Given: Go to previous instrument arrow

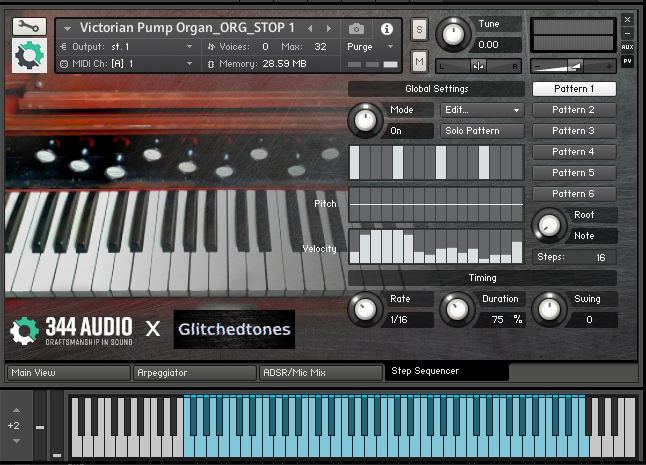Looking at the screenshot, I should coord(311,27).
